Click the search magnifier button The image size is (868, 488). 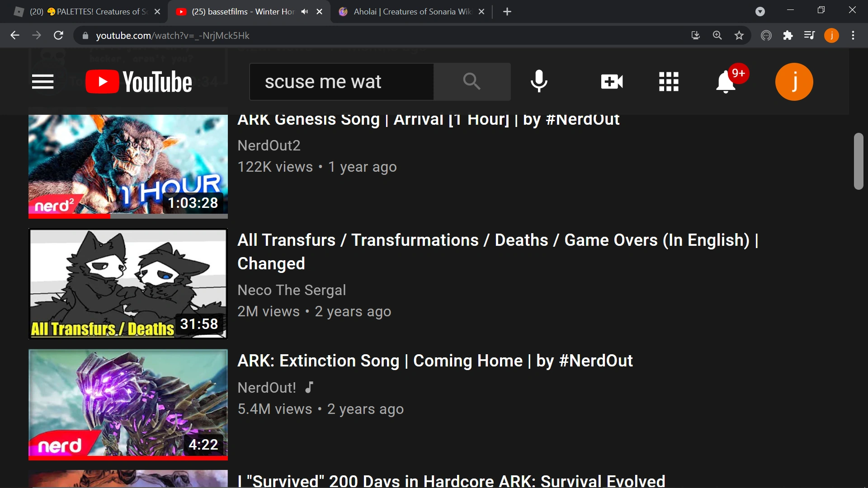tap(472, 82)
